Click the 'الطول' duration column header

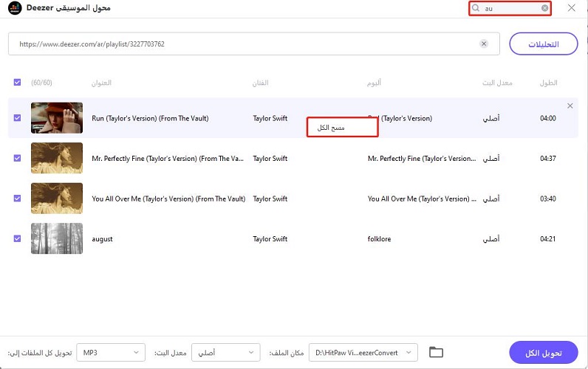click(548, 83)
